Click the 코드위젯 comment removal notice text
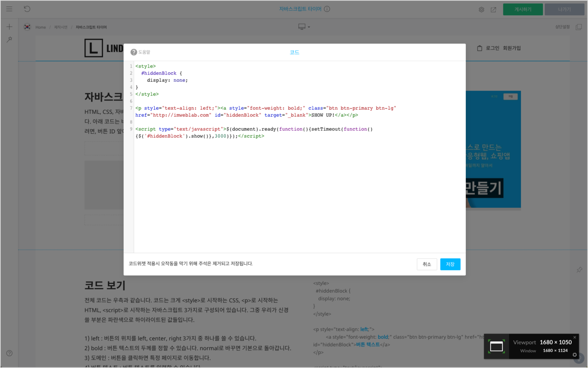Screen dimensions: 588x368 point(191,264)
